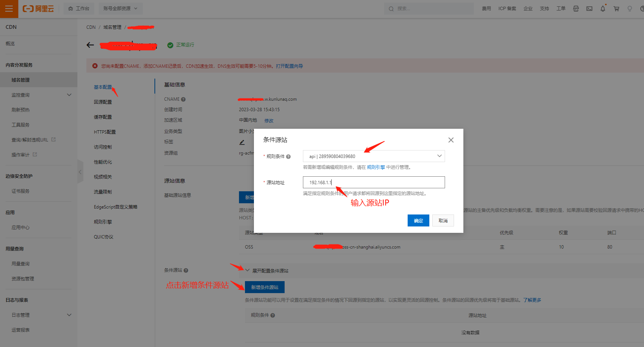Open external link icon for 操作审计
644x347 pixels.
tap(35, 154)
